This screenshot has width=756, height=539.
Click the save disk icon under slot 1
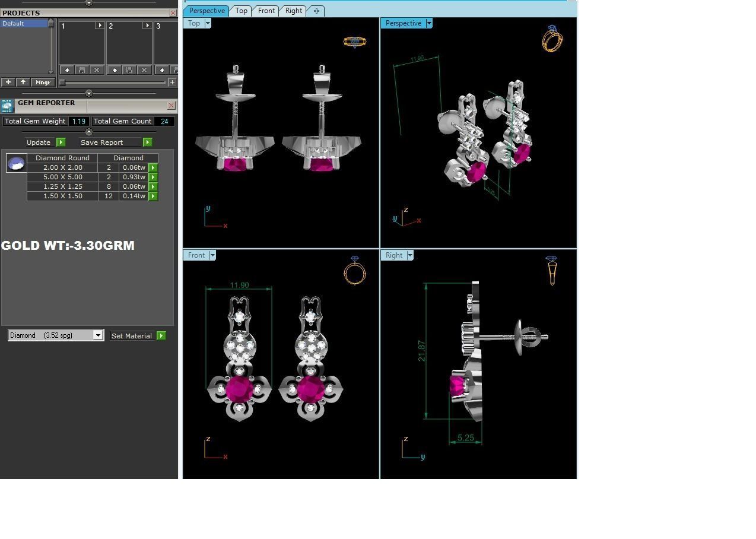pyautogui.click(x=82, y=70)
